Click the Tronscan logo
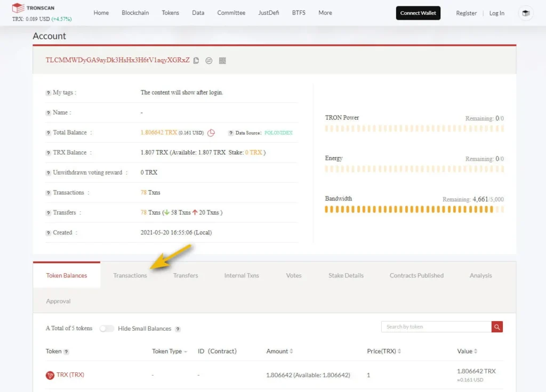Screen dimensions: 546x392 click(33, 7)
